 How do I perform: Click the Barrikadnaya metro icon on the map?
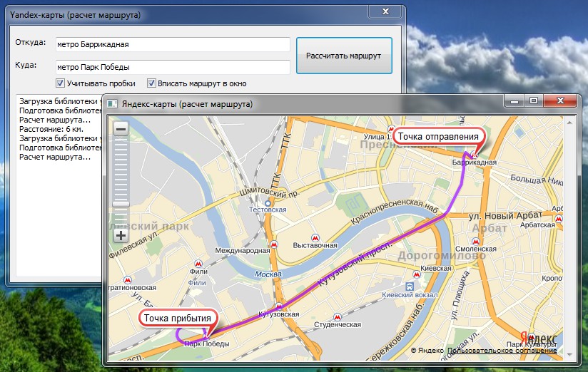(475, 155)
